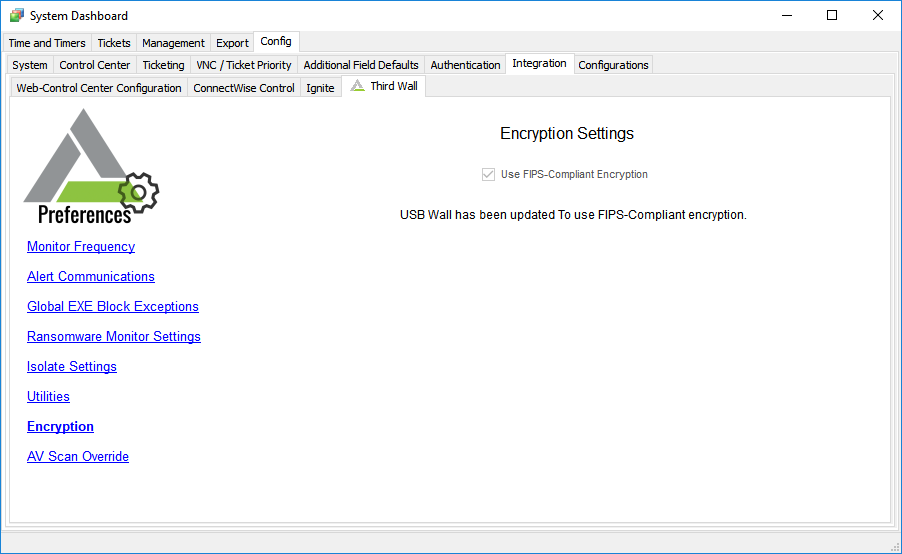
Task: Select the Config tab
Action: point(276,41)
